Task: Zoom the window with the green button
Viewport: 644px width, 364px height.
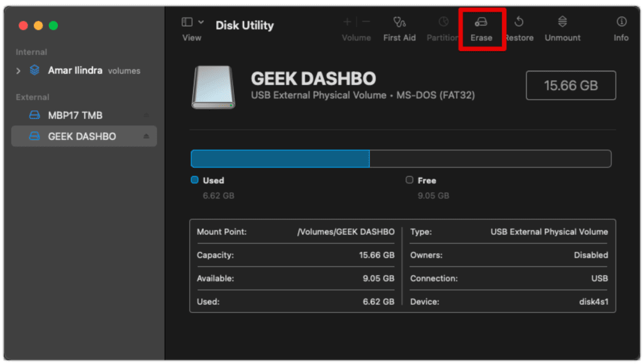Action: pos(53,25)
